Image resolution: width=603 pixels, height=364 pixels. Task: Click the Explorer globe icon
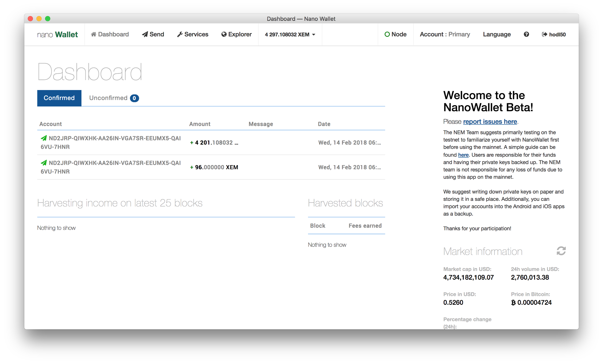(x=224, y=34)
